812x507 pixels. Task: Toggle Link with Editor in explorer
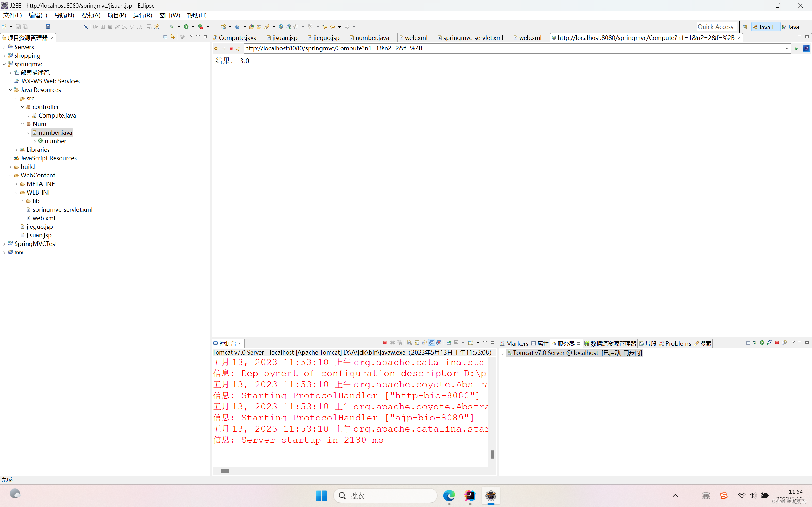tap(173, 37)
